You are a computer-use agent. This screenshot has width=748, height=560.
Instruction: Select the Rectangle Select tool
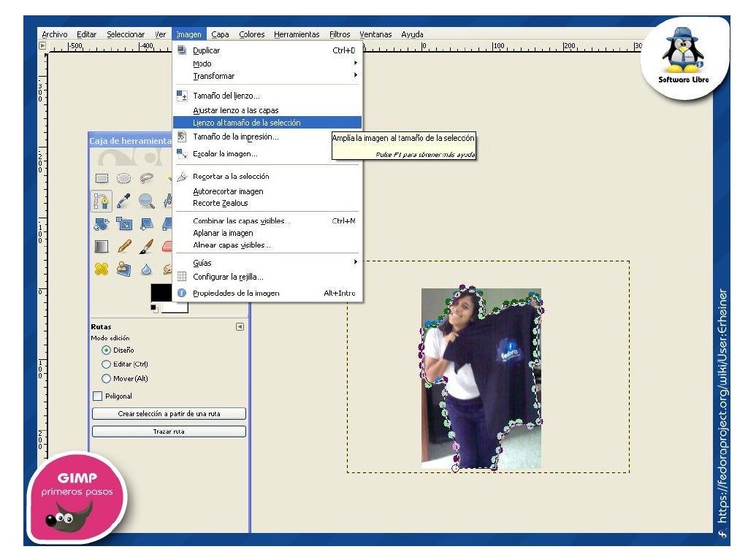point(102,177)
